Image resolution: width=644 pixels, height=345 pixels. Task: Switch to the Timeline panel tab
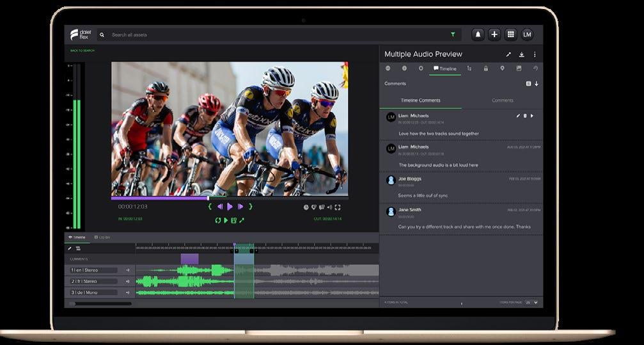(445, 68)
